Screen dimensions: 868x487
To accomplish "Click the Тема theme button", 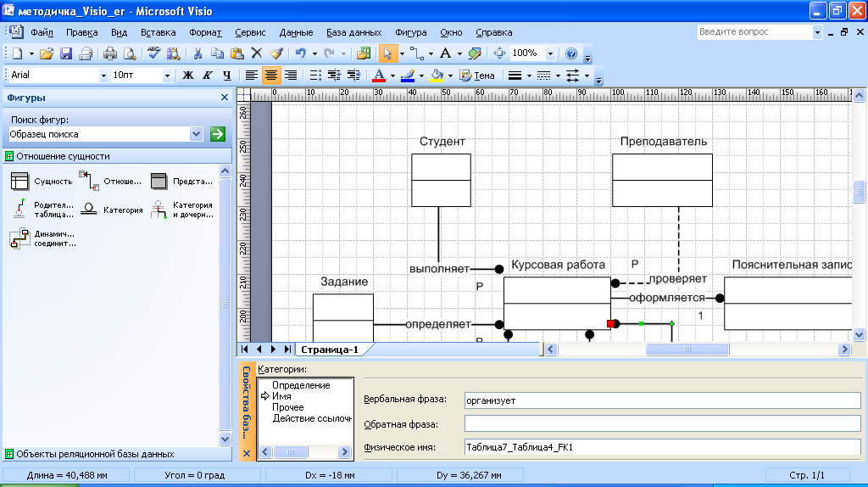I will [477, 76].
